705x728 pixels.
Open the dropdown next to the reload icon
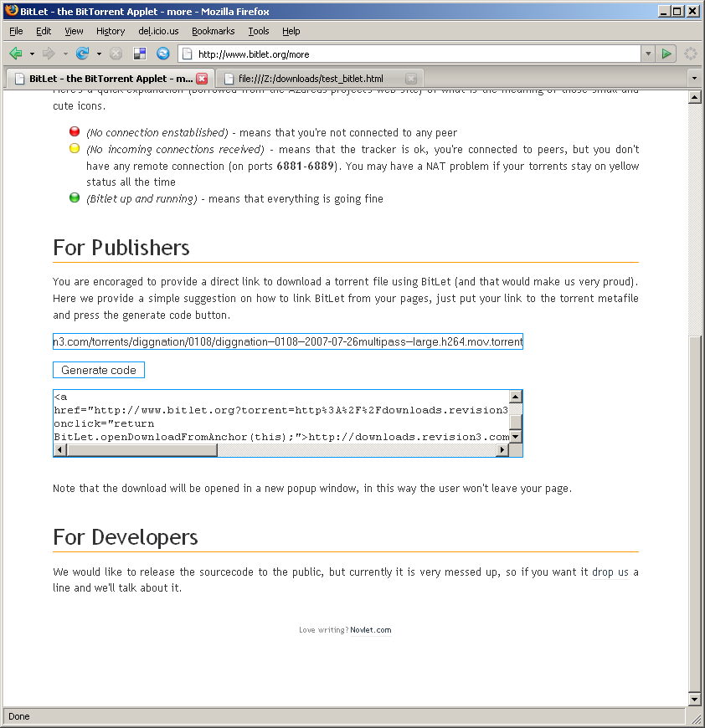(x=99, y=54)
